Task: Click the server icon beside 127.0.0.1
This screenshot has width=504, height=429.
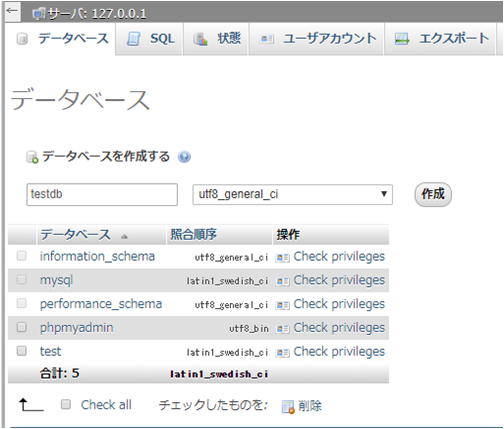Action: pos(39,14)
